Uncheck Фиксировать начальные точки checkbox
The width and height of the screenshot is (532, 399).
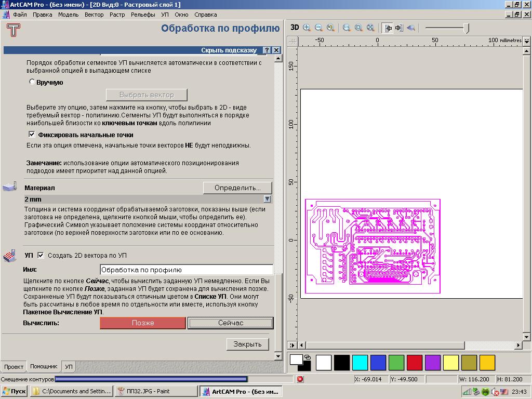pyautogui.click(x=32, y=135)
